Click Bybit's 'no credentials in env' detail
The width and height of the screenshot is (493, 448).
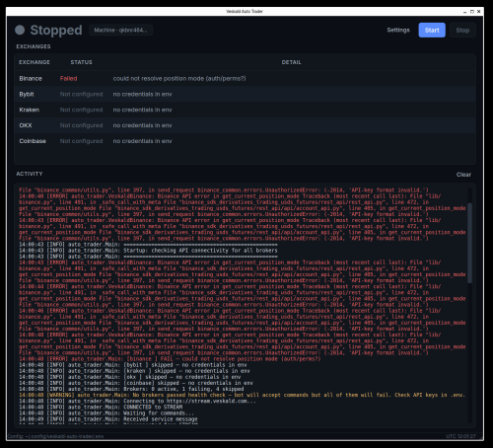[x=142, y=94]
